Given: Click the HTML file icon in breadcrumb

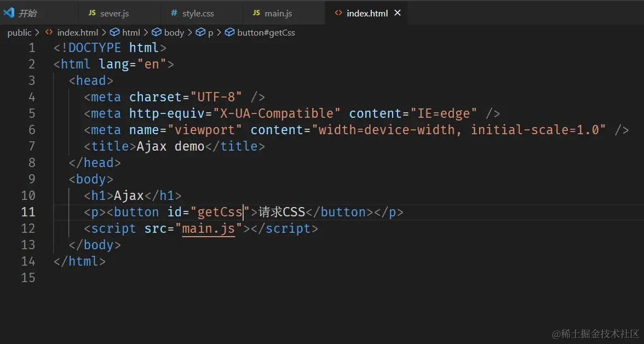Looking at the screenshot, I should tap(49, 32).
